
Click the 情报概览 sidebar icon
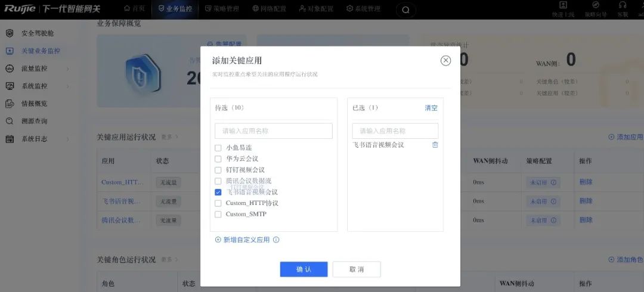(10, 104)
